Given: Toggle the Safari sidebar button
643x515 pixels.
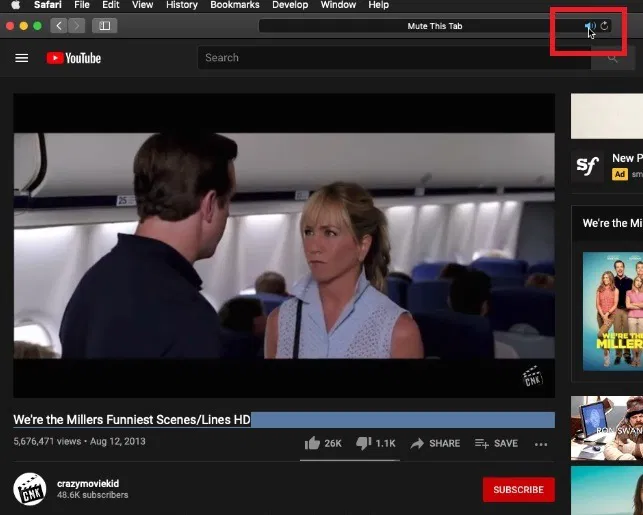Looking at the screenshot, I should 104,25.
